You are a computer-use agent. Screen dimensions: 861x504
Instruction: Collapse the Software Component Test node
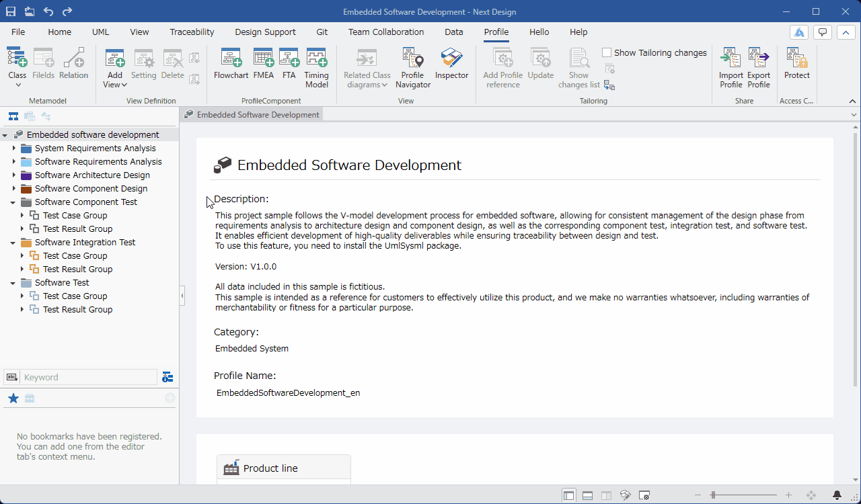(13, 202)
